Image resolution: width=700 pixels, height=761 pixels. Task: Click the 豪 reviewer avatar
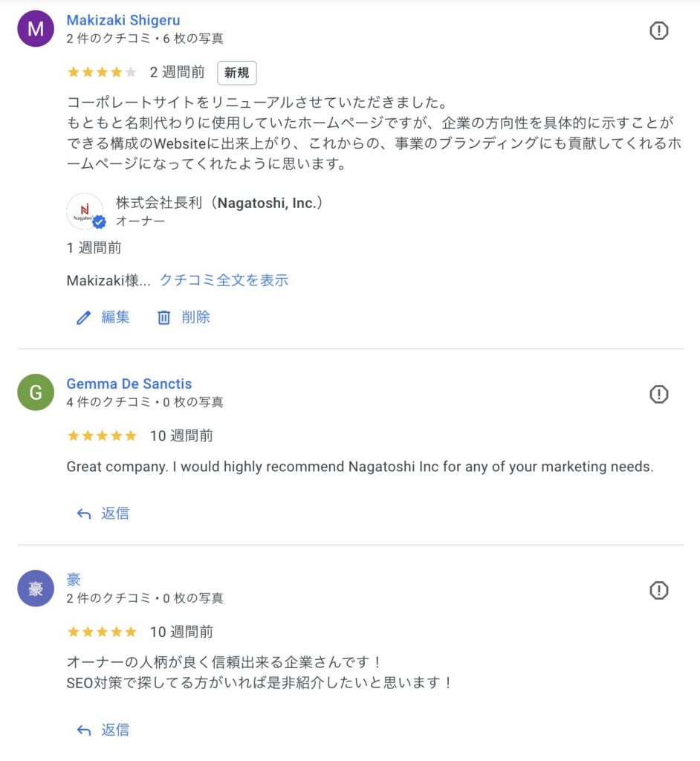point(35,589)
